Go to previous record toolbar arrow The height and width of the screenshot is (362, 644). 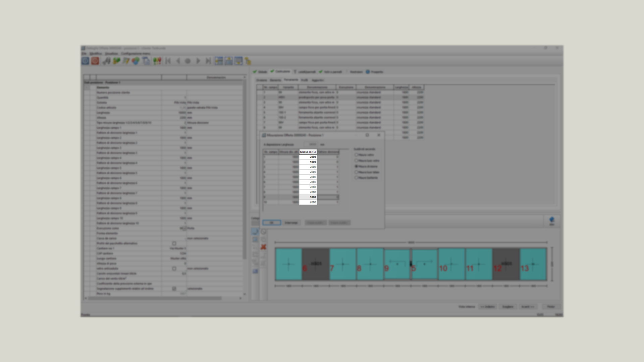tap(178, 61)
